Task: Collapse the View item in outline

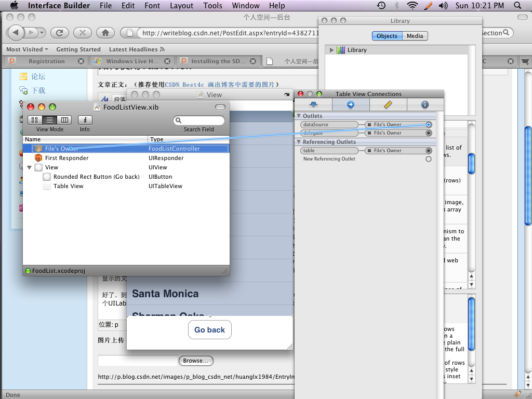Action: point(30,167)
